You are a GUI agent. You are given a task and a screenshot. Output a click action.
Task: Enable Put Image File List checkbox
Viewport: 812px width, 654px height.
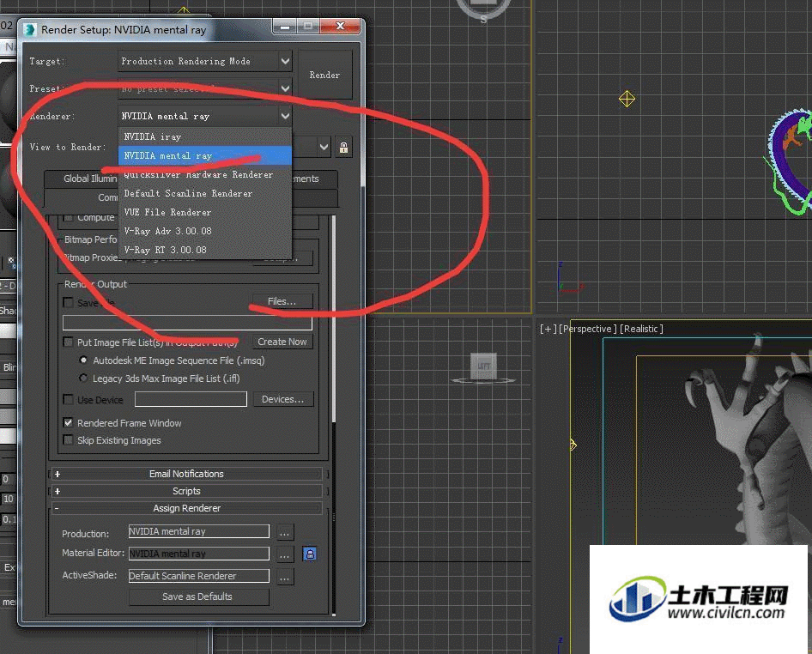68,342
